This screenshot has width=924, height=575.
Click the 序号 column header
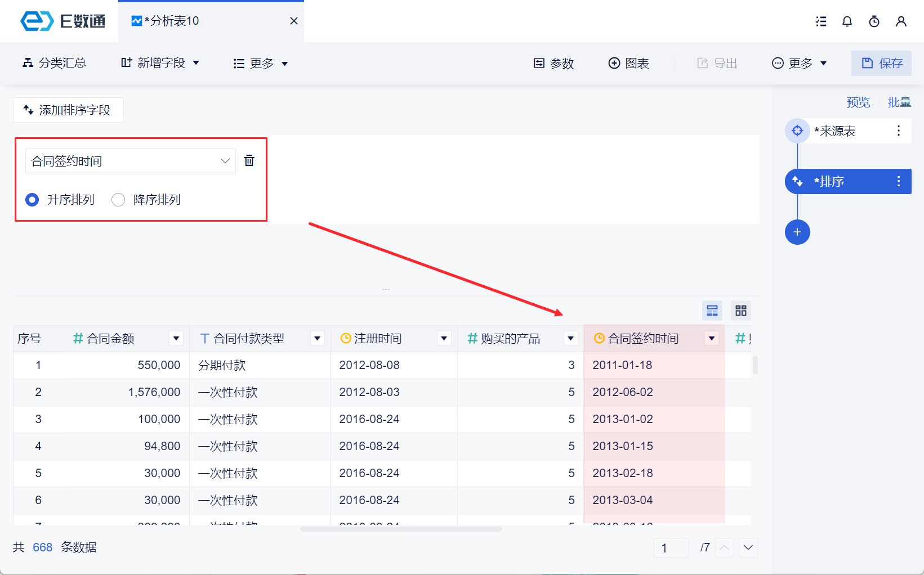(29, 338)
